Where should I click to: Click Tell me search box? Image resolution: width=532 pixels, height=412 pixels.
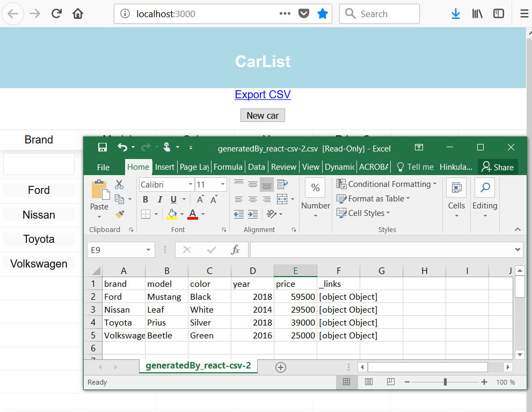416,167
